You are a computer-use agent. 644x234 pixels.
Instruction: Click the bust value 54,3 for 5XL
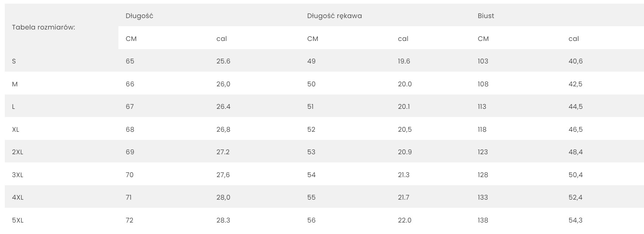point(575,220)
